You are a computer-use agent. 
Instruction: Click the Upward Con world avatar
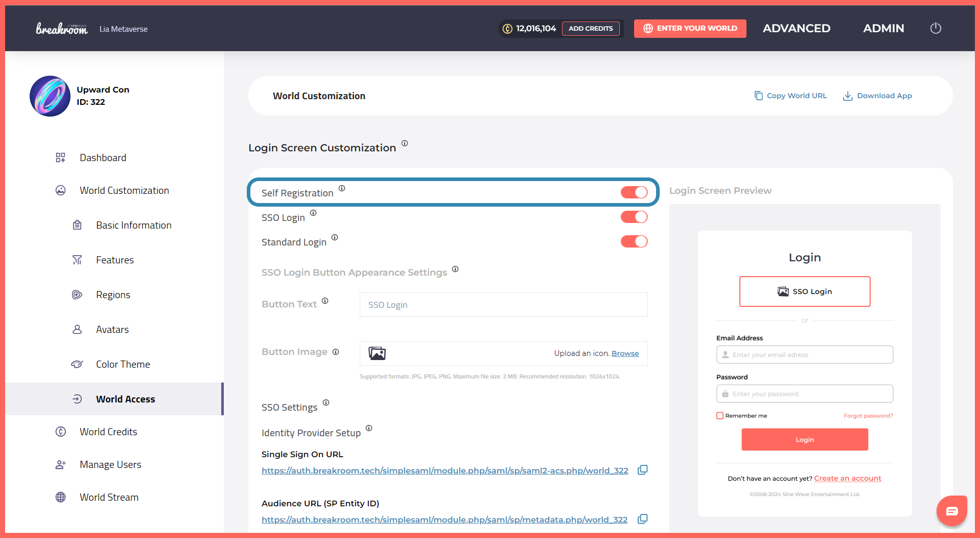[50, 96]
